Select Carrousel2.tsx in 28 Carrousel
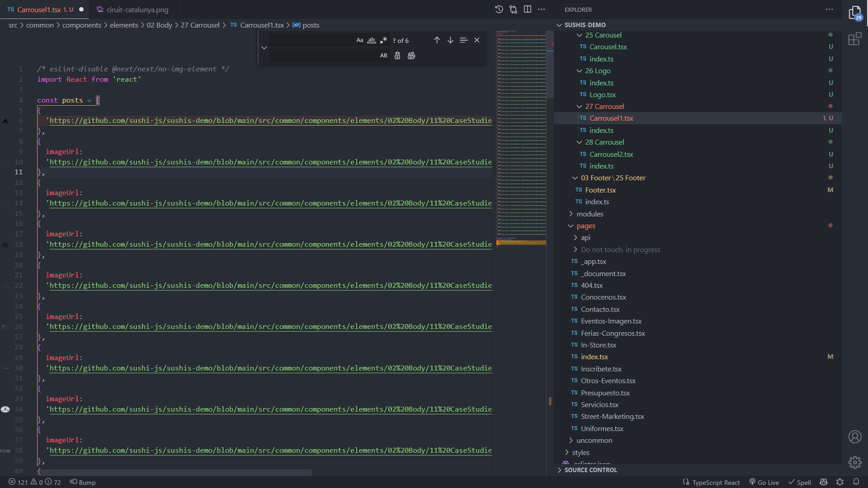 [x=612, y=154]
